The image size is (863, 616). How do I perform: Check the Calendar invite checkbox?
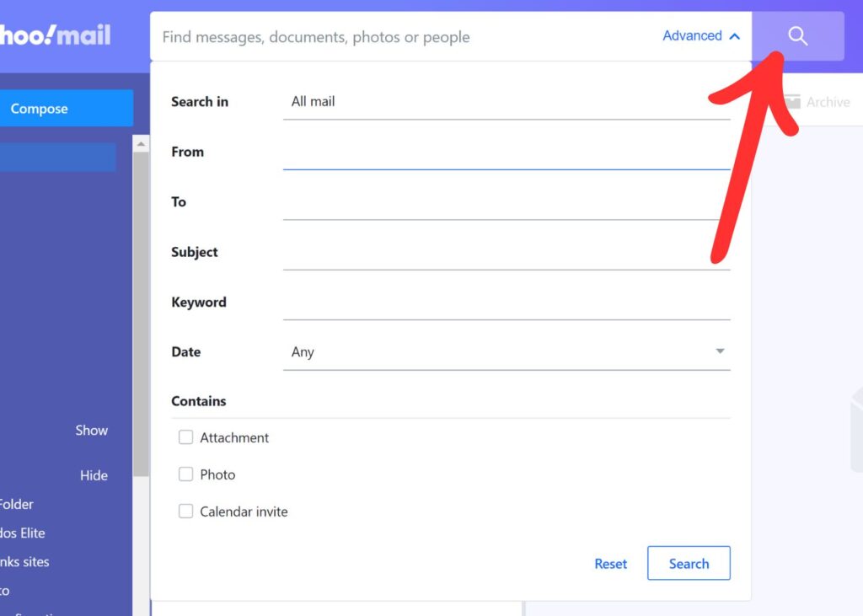pos(186,512)
